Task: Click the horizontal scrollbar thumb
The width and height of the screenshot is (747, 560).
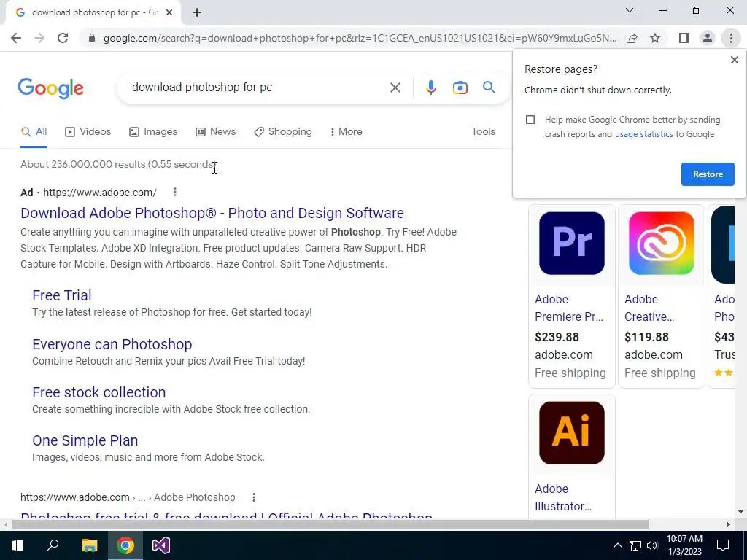Action: (330, 525)
